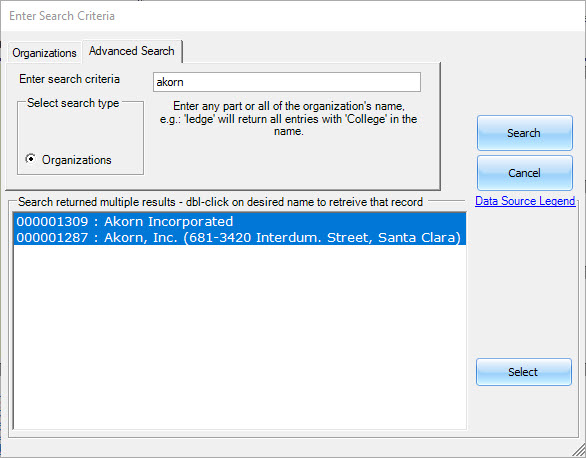Click empty white area of results list
This screenshot has height=458, width=586.
tap(240, 336)
